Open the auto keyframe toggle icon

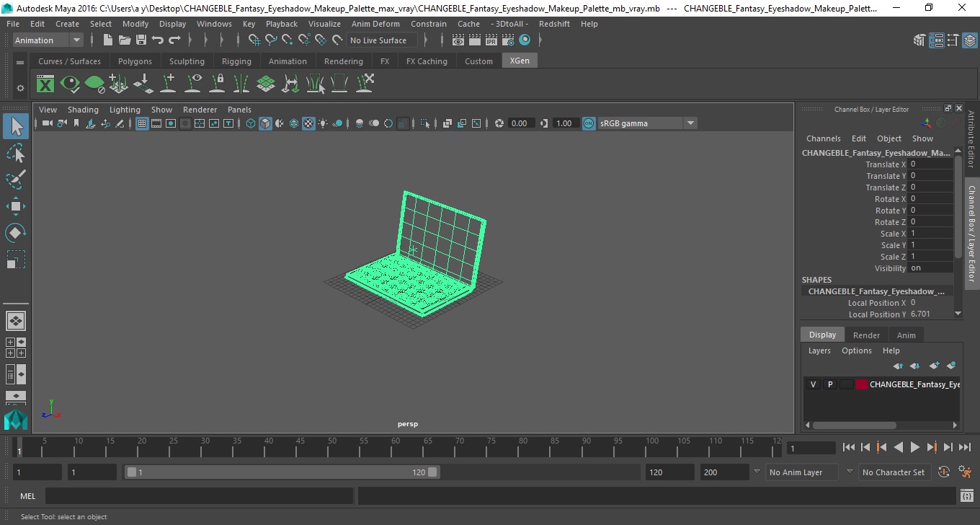coord(945,472)
